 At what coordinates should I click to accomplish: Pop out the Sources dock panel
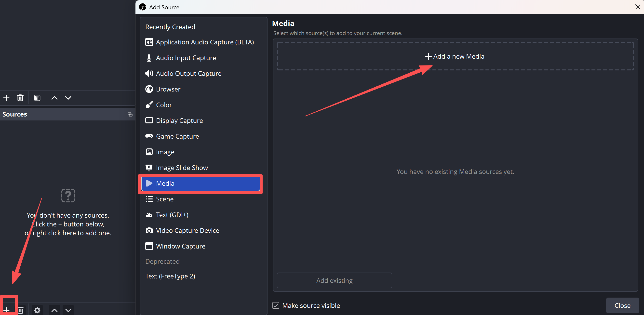(130, 114)
